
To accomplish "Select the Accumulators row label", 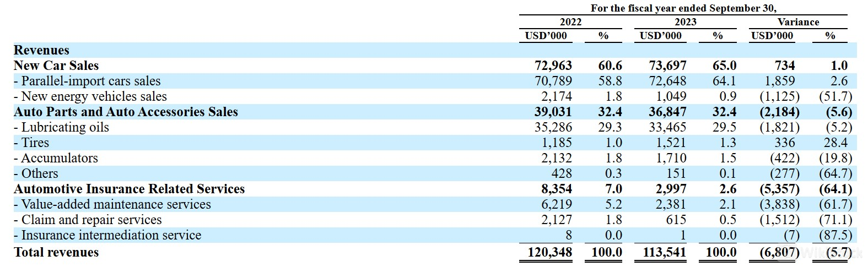I will coord(56,158).
